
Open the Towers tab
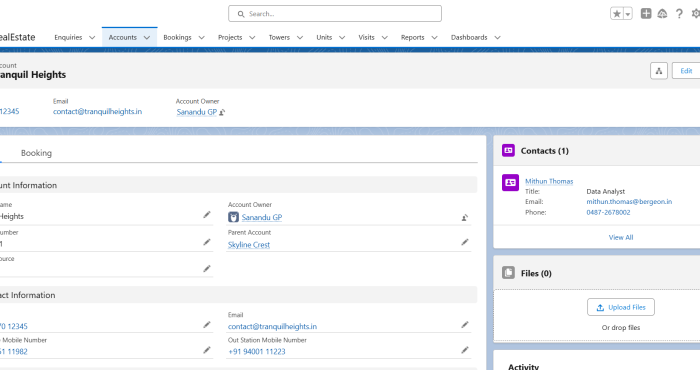coord(279,37)
